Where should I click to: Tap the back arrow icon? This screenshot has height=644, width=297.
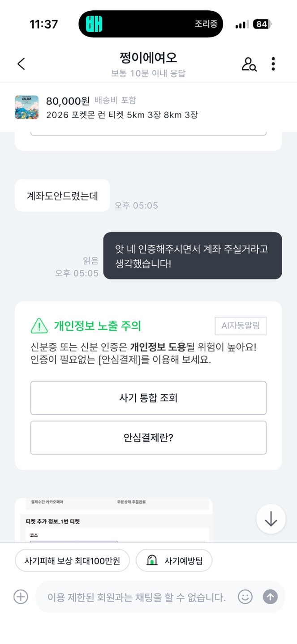[21, 64]
